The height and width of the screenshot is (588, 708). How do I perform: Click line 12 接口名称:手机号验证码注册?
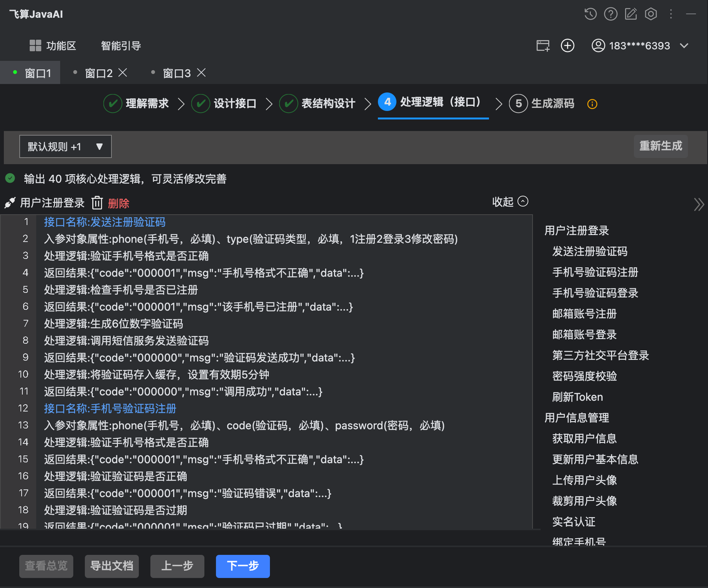(110, 408)
